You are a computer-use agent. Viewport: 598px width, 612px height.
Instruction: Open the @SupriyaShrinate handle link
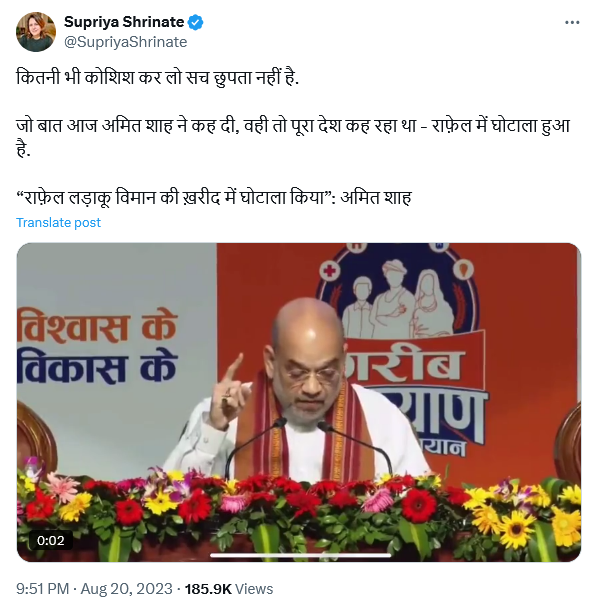(x=126, y=42)
